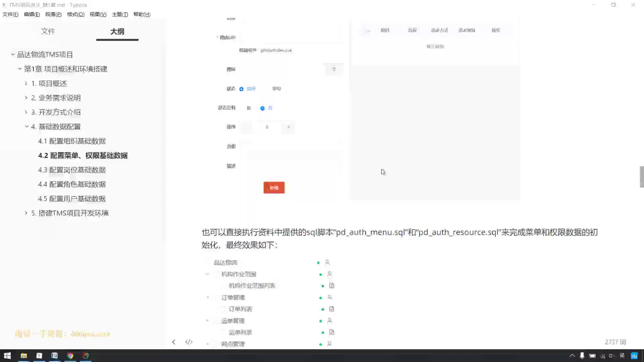Hide the sidebar with the back arrow
Screen dimensions: 644x362
point(173,342)
